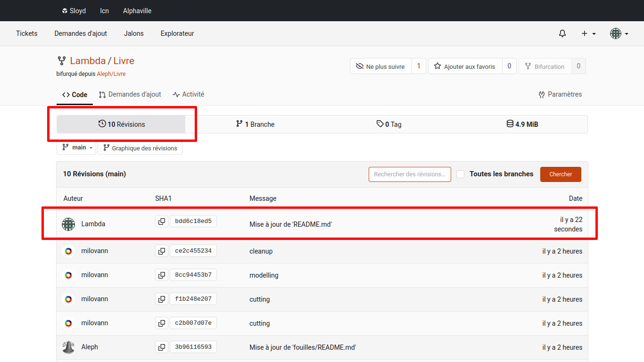
Task: Click Aleph's avatar in revision list
Action: [x=68, y=347]
